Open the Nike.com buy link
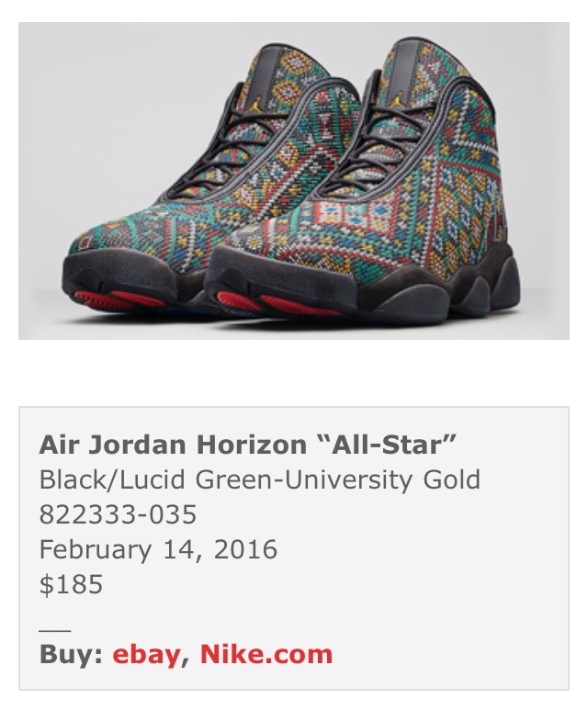 (266, 654)
